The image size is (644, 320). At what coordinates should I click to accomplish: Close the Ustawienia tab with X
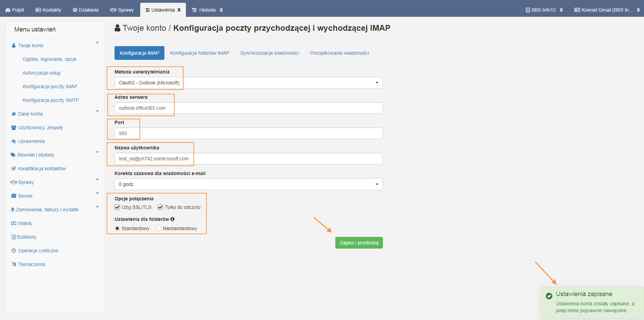[x=179, y=10]
